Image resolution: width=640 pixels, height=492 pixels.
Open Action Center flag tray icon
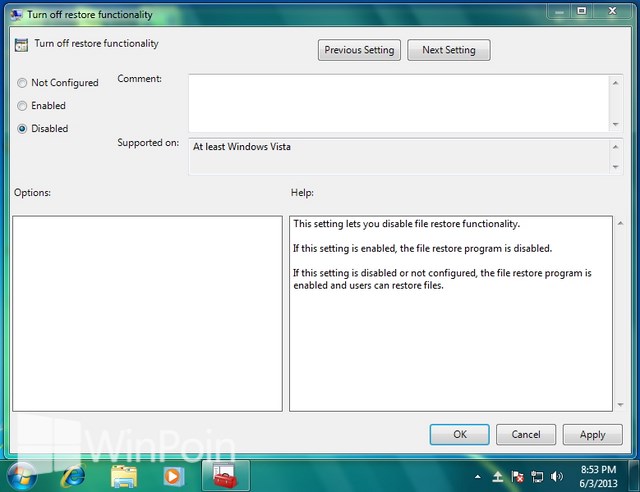click(517, 476)
